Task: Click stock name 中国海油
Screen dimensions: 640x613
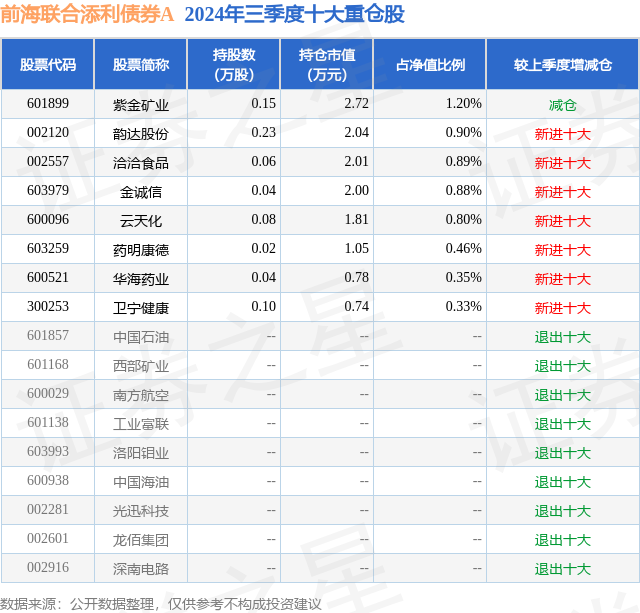Action: point(141,482)
